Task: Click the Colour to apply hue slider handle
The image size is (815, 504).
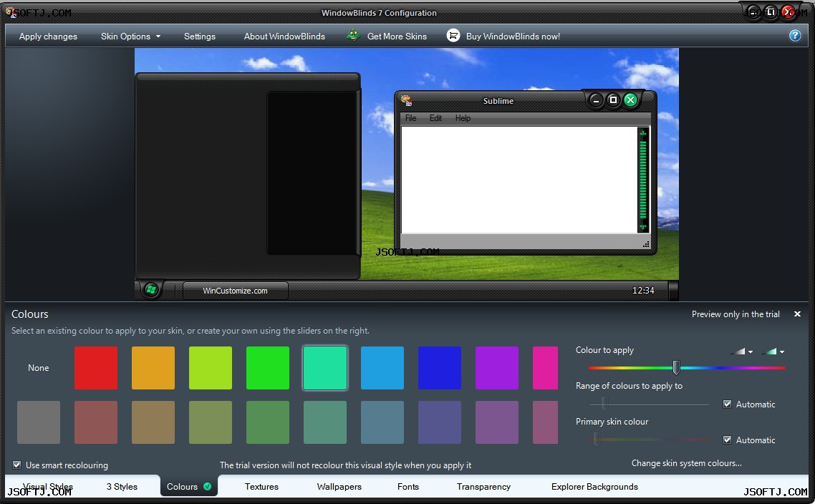Action: (675, 367)
